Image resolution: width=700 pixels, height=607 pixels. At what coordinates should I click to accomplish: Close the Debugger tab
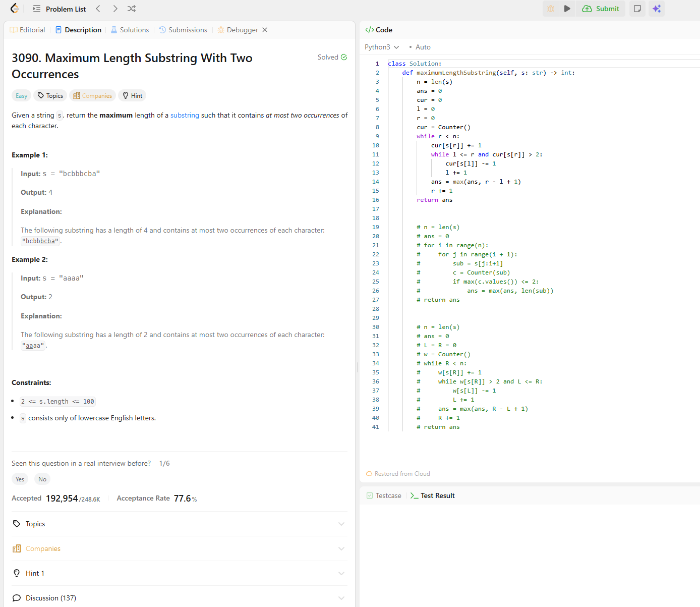[x=265, y=30]
